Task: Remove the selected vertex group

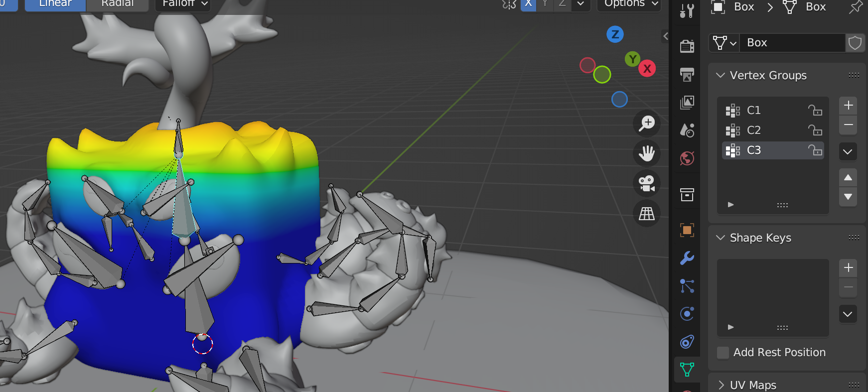Action: 848,125
